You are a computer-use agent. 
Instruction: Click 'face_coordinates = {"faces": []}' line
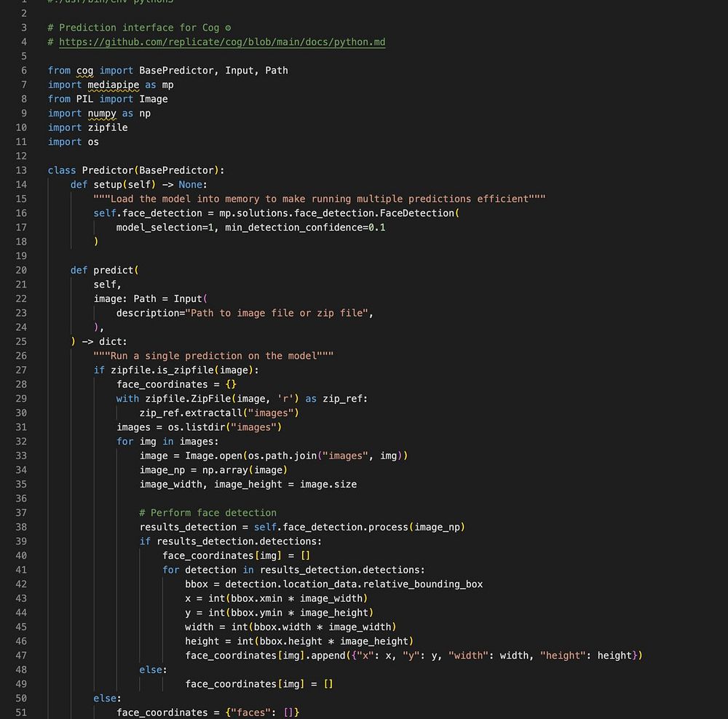[207, 712]
